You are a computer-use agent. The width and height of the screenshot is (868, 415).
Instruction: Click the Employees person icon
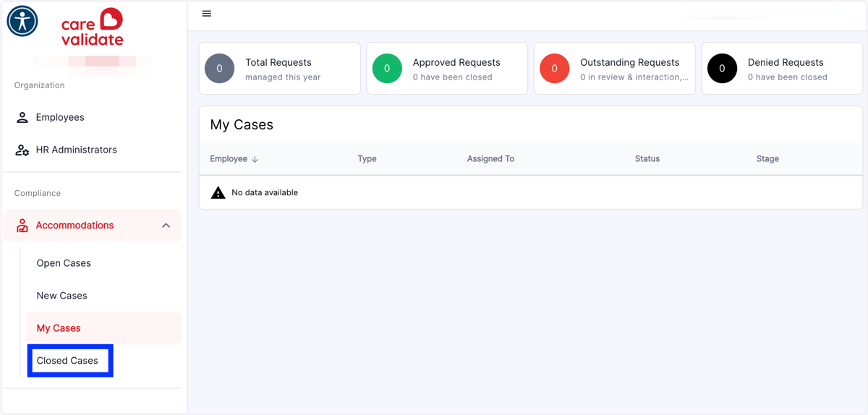coord(22,117)
